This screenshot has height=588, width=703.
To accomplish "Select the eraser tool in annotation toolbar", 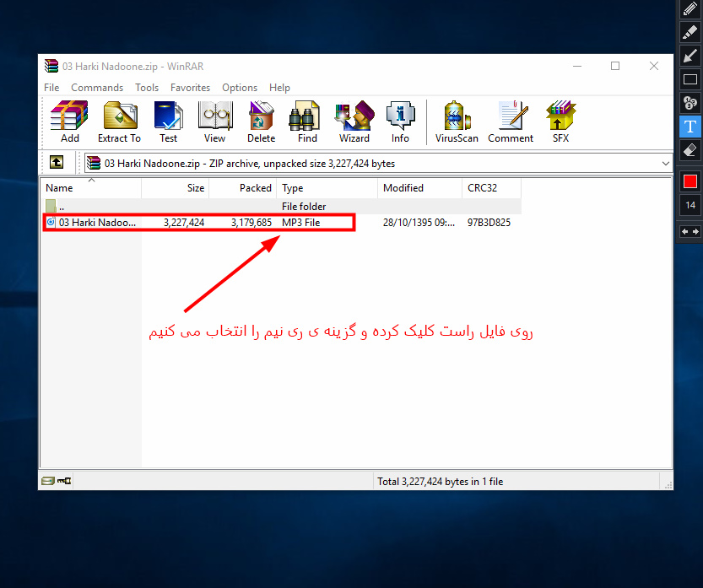I will coord(690,150).
